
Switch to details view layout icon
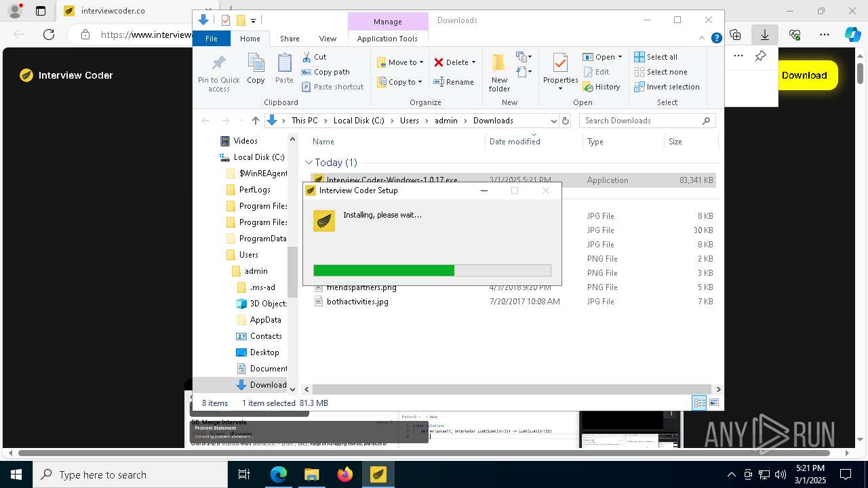[699, 403]
